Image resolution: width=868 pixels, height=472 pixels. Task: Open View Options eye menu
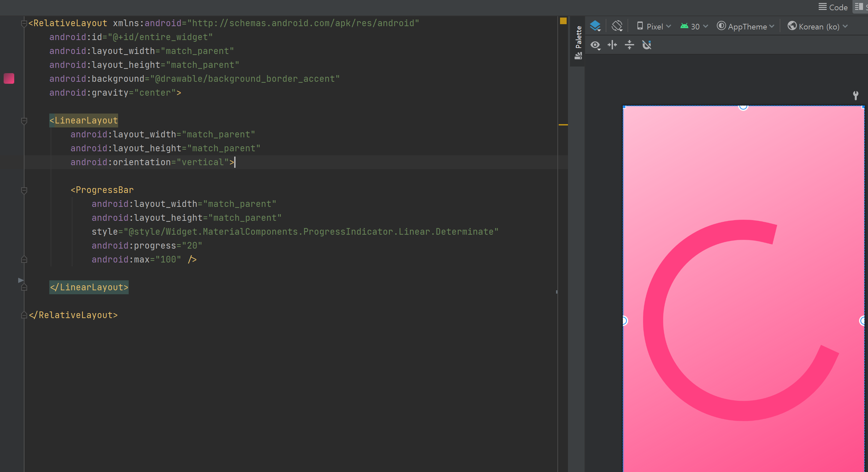pyautogui.click(x=595, y=45)
